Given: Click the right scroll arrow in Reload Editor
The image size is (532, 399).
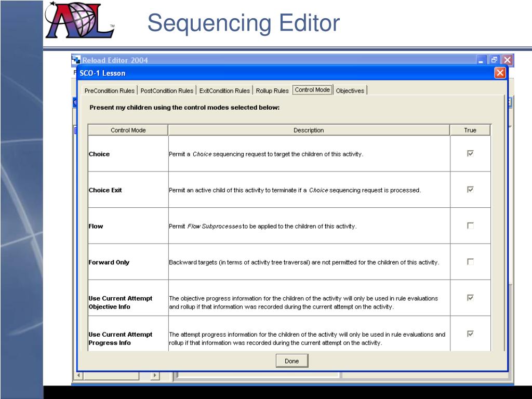Looking at the screenshot, I should pyautogui.click(x=155, y=375).
